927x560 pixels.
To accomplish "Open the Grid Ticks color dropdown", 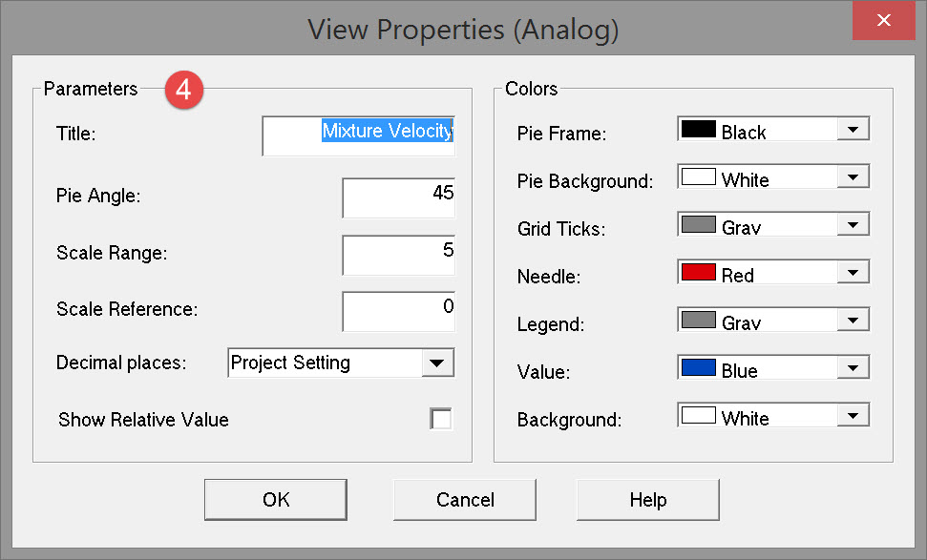I will point(853,226).
